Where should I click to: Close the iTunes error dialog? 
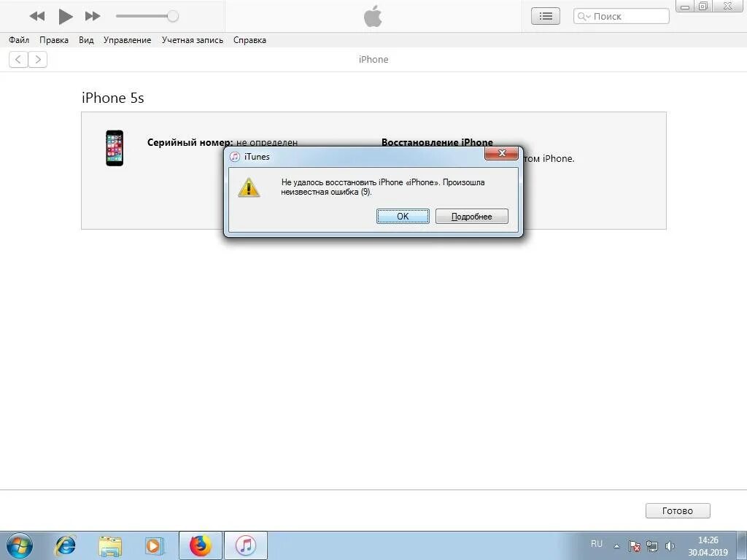coord(501,153)
